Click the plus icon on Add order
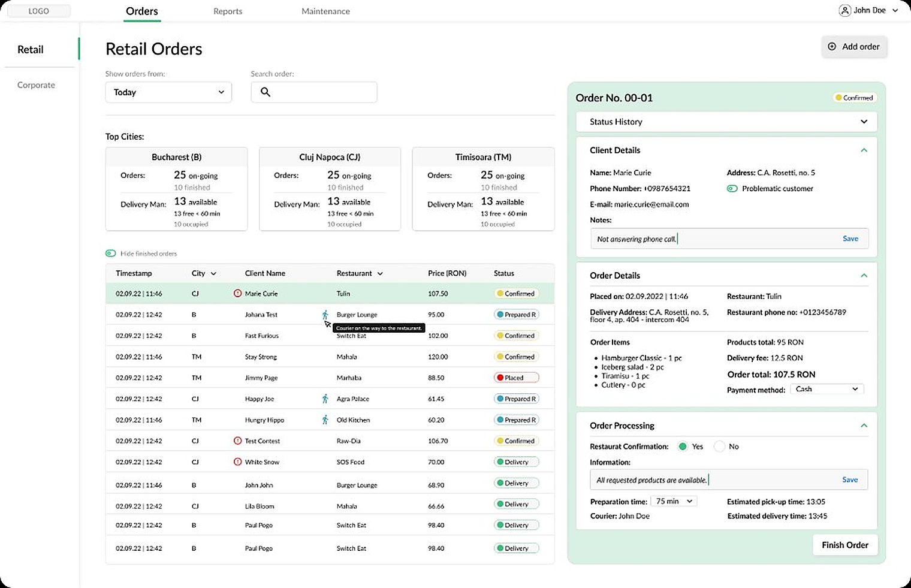The height and width of the screenshot is (588, 911). click(x=832, y=46)
